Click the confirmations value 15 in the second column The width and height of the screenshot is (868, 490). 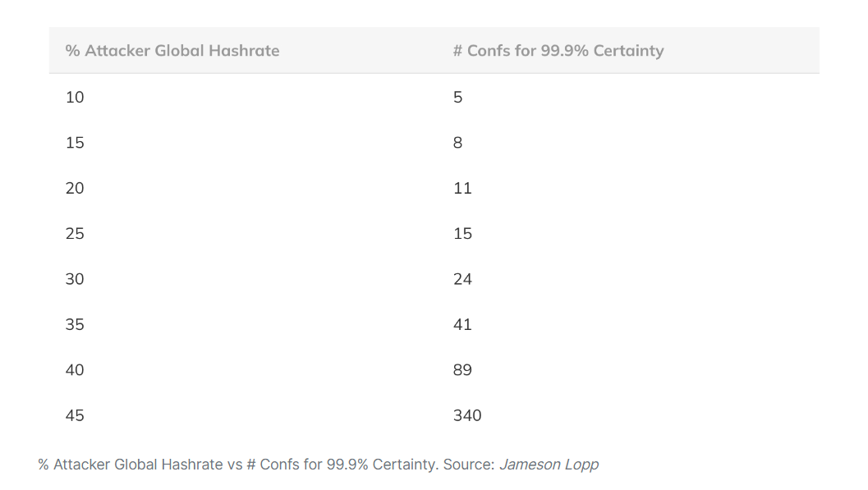click(x=463, y=233)
